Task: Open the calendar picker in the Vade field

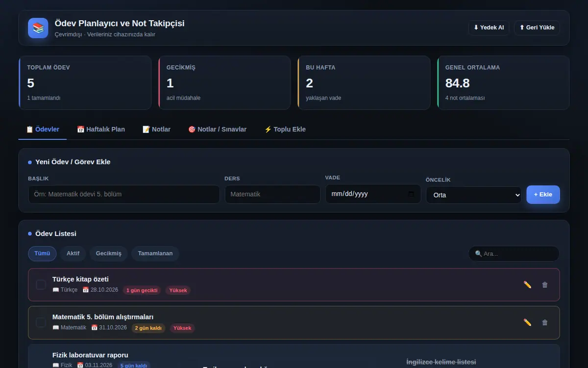Action: (411, 194)
